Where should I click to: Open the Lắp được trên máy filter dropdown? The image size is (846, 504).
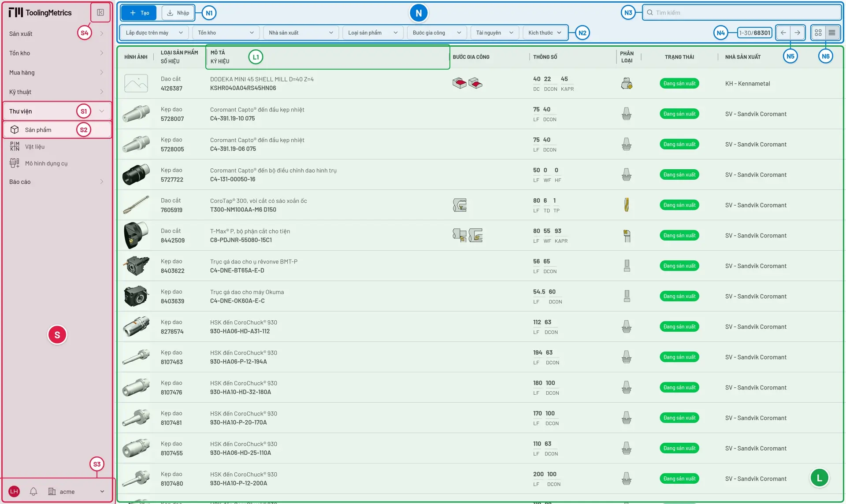pos(154,33)
